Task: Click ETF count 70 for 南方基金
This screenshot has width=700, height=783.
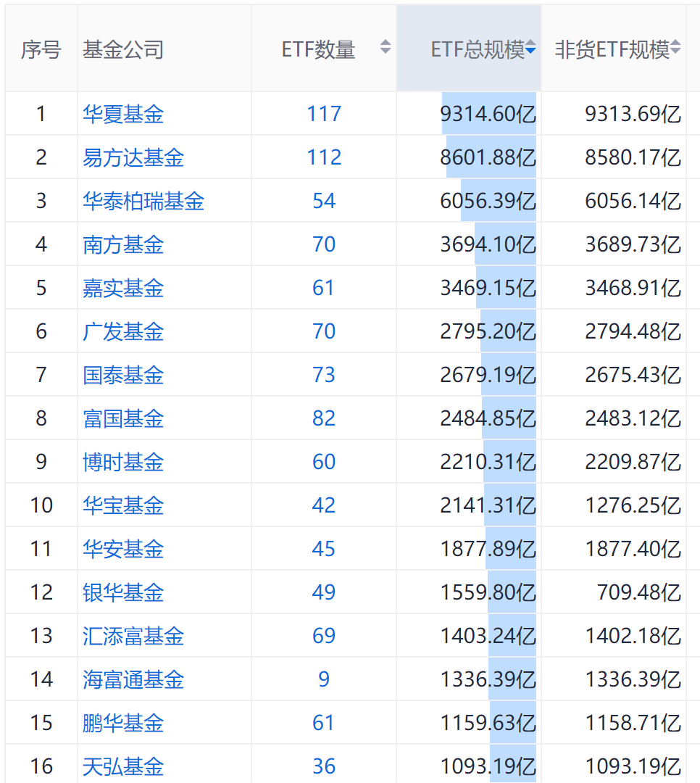Action: [324, 244]
